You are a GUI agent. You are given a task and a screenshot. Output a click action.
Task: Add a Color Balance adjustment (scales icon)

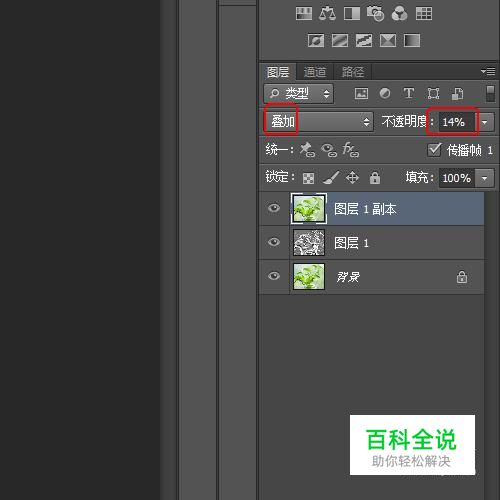click(x=327, y=14)
